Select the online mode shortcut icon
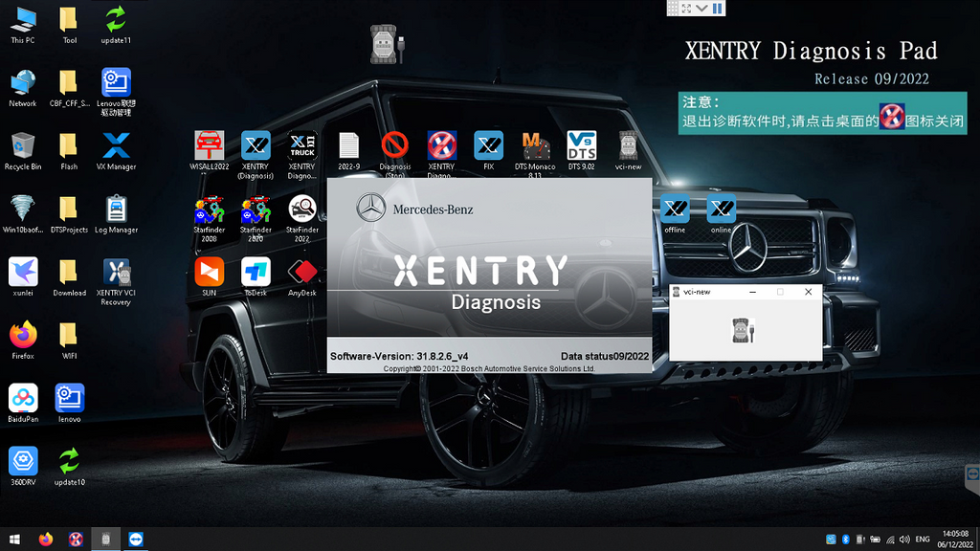 721,209
